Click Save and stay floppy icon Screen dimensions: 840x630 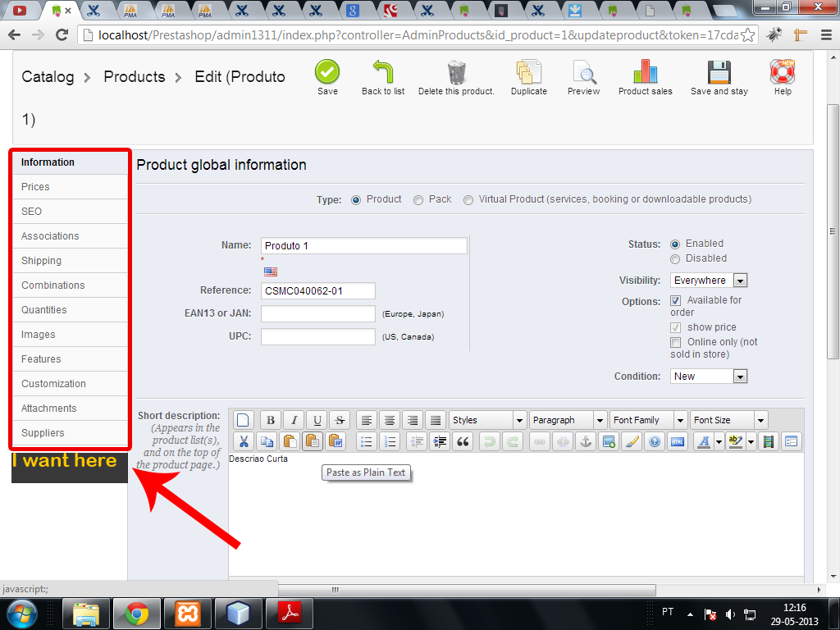pyautogui.click(x=719, y=72)
